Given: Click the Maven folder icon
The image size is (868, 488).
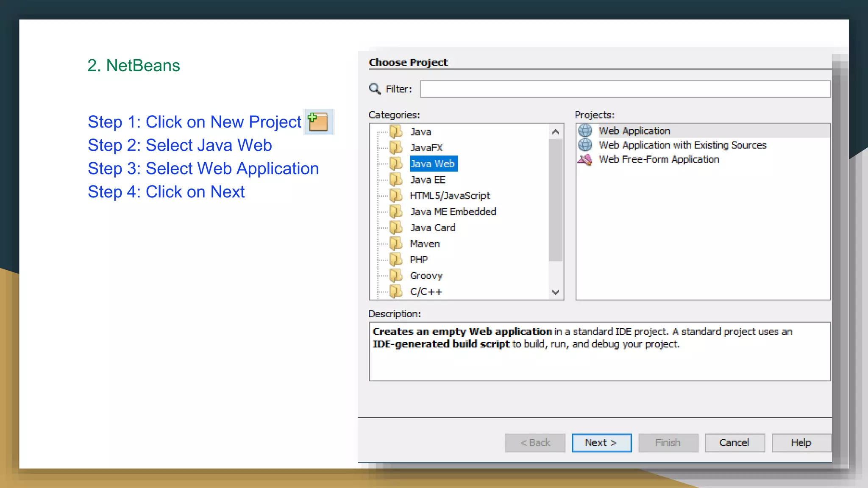Looking at the screenshot, I should [396, 244].
